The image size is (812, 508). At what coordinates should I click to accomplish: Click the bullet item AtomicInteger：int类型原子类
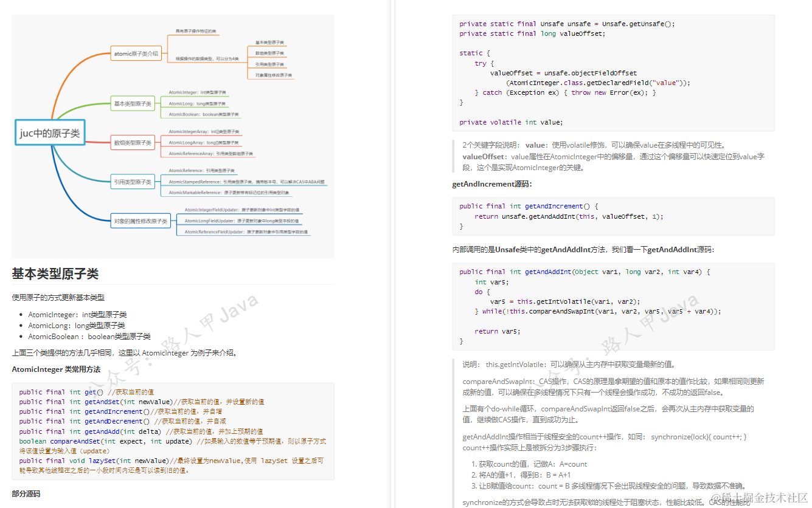pyautogui.click(x=77, y=315)
